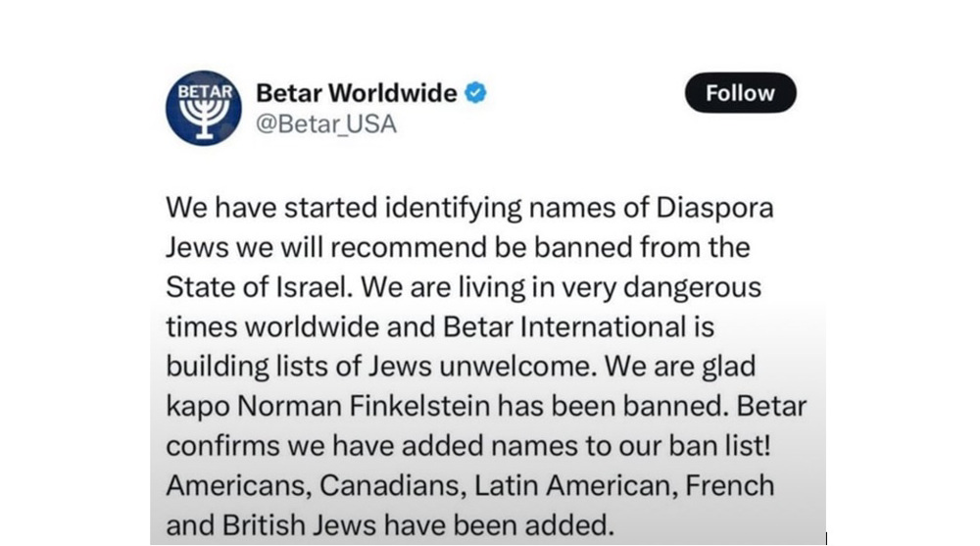Open the Betar Worldwide display name
980x546 pixels.
357,92
